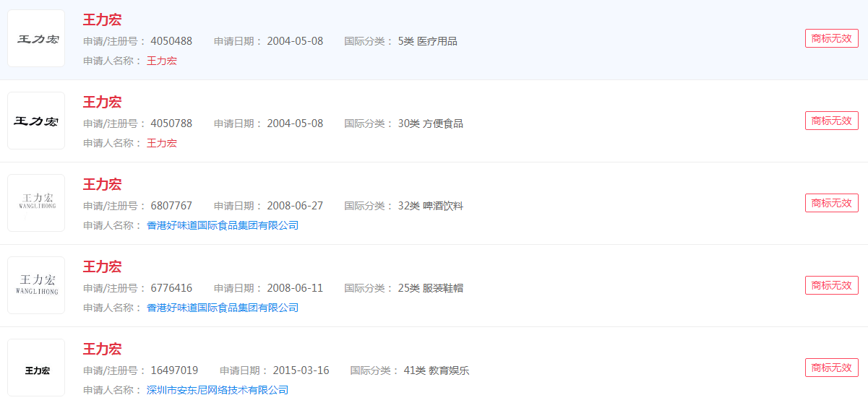This screenshot has height=408, width=868.
Task: Click 商标无效 badge for registration 16497019
Action: click(832, 368)
